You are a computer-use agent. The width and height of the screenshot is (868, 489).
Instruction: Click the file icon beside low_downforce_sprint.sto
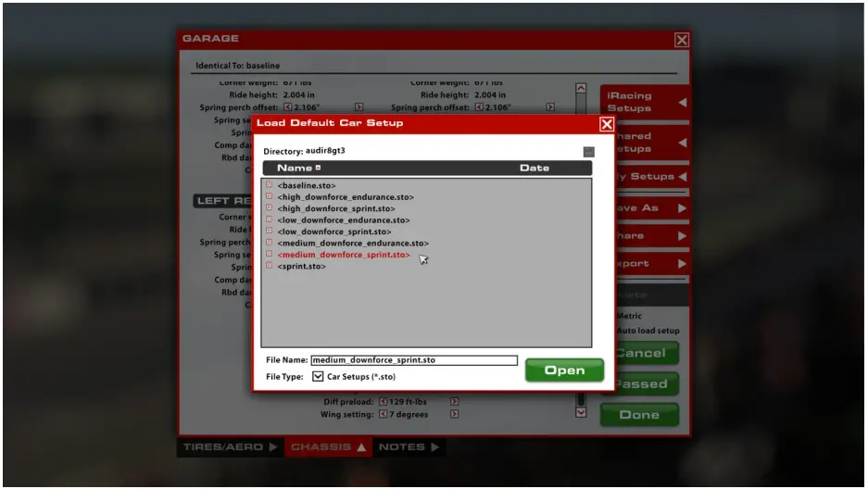(x=269, y=231)
